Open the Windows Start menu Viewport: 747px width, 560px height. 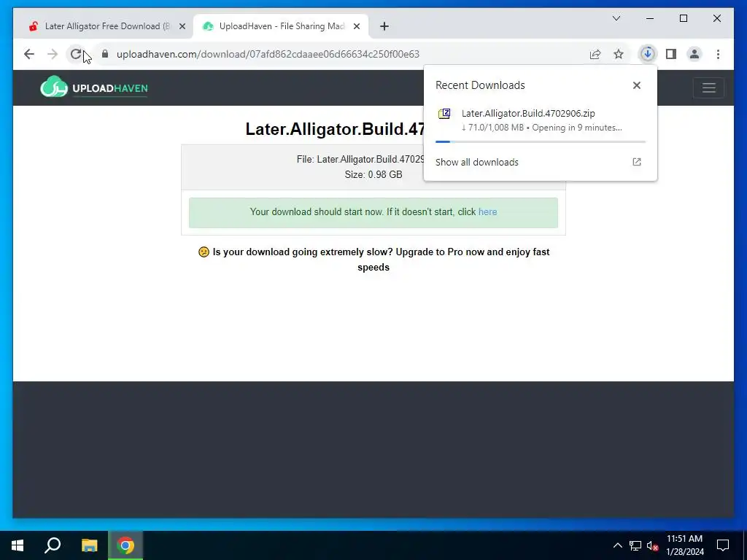point(18,545)
